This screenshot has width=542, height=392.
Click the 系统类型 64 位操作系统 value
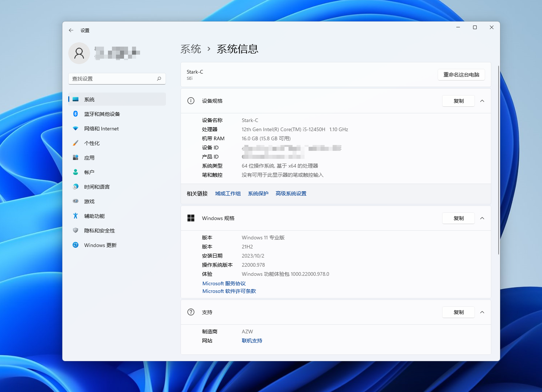280,166
